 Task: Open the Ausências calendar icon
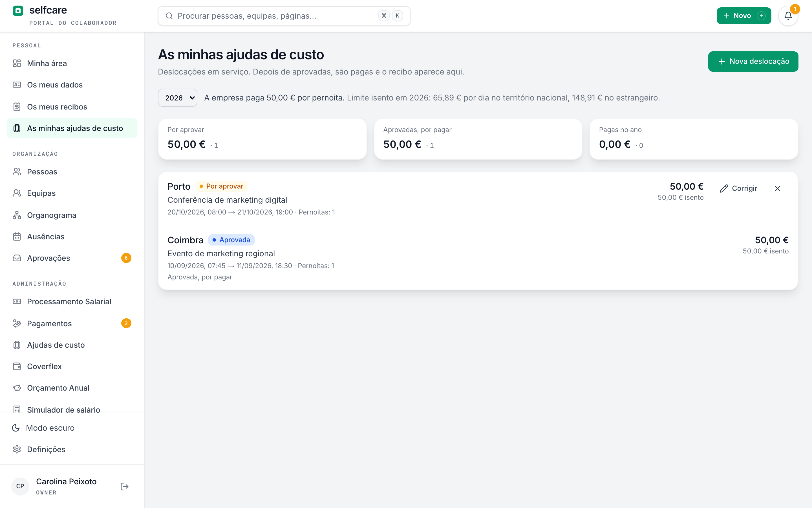coord(17,237)
